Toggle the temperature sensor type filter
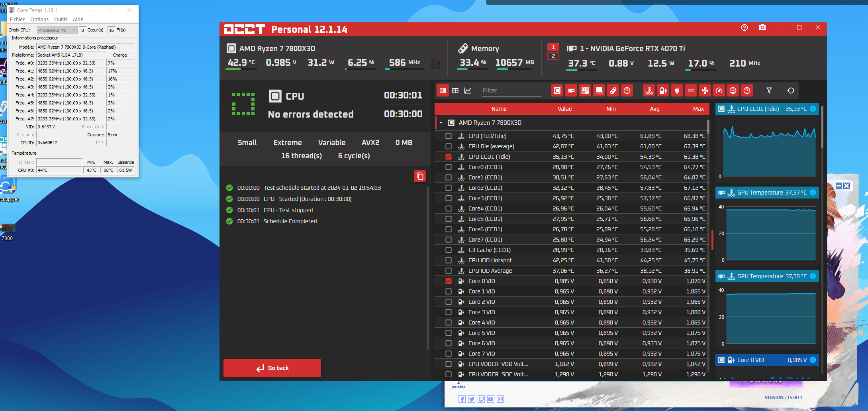This screenshot has width=868, height=411. 649,90
